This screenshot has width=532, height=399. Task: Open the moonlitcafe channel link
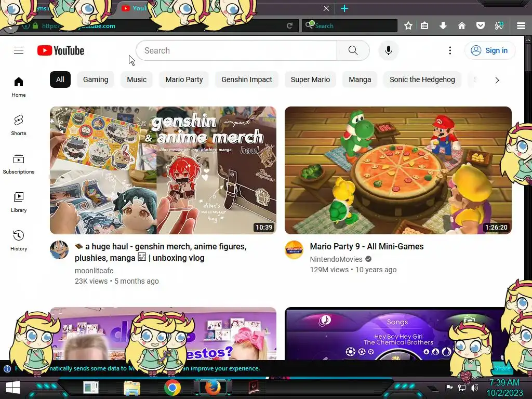[x=94, y=271]
